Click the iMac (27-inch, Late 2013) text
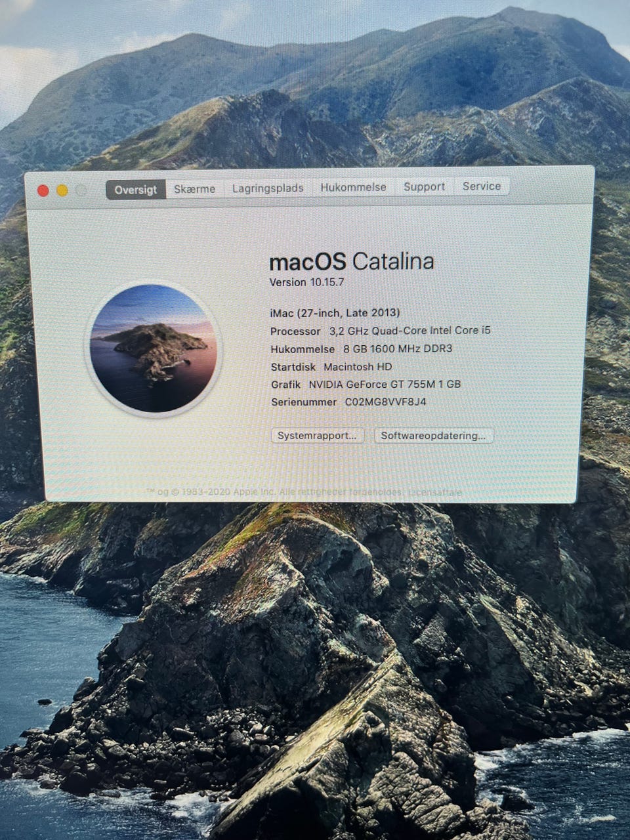630x840 pixels. tap(335, 313)
